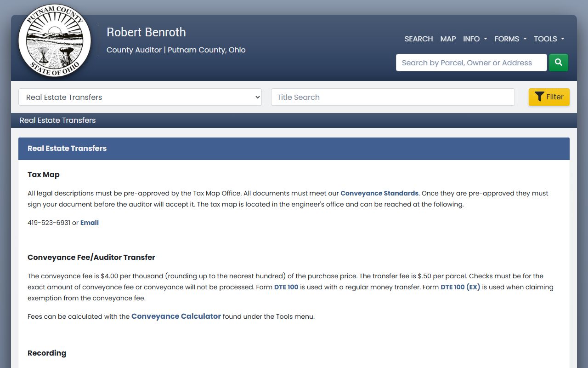This screenshot has height=368, width=588.
Task: Open the Real Estate Transfers dropdown
Action: coord(140,97)
